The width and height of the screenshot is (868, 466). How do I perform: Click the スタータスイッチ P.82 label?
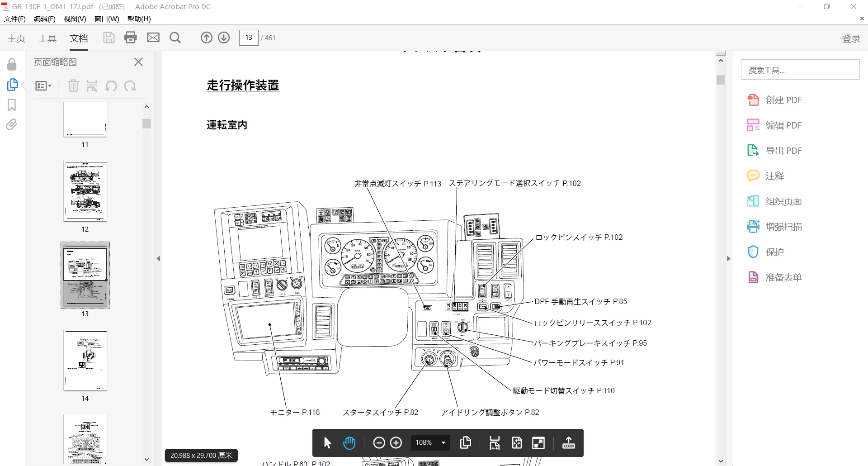380,412
